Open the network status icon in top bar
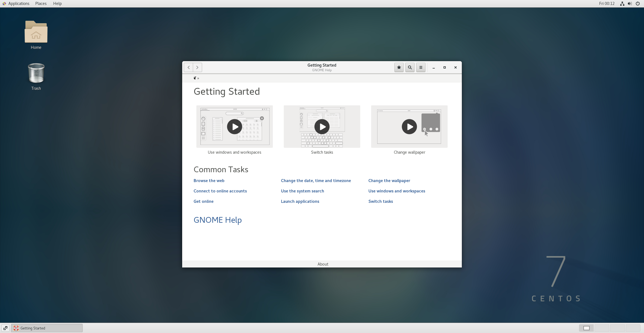644x333 pixels. (622, 4)
